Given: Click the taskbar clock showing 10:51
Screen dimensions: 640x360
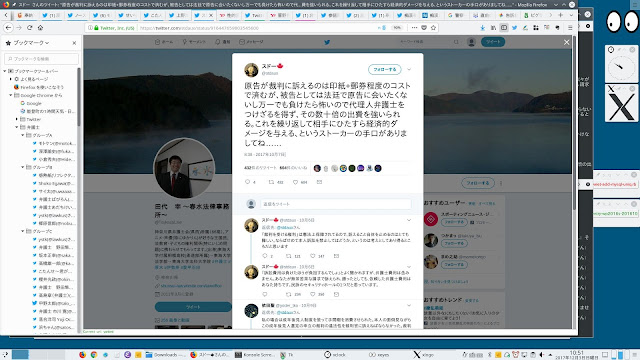Looking at the screenshot, I should pyautogui.click(x=576, y=355).
